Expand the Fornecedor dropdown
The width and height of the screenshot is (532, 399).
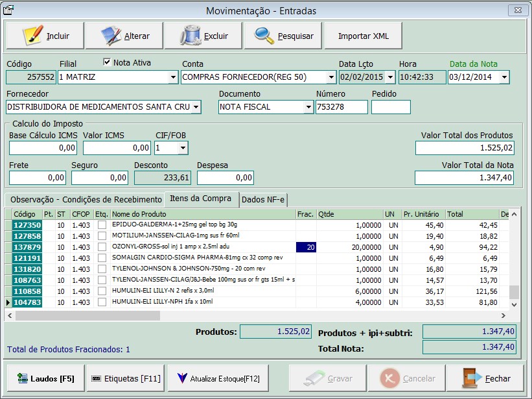click(196, 107)
